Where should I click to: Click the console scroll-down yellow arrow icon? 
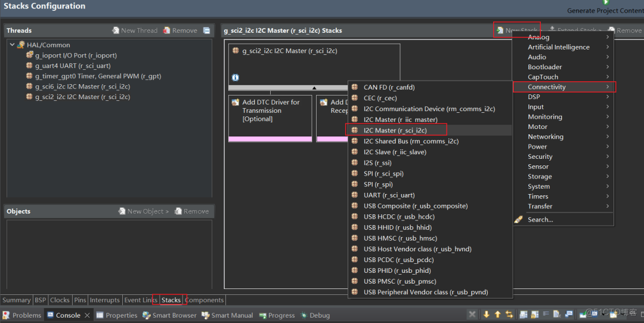point(487,315)
